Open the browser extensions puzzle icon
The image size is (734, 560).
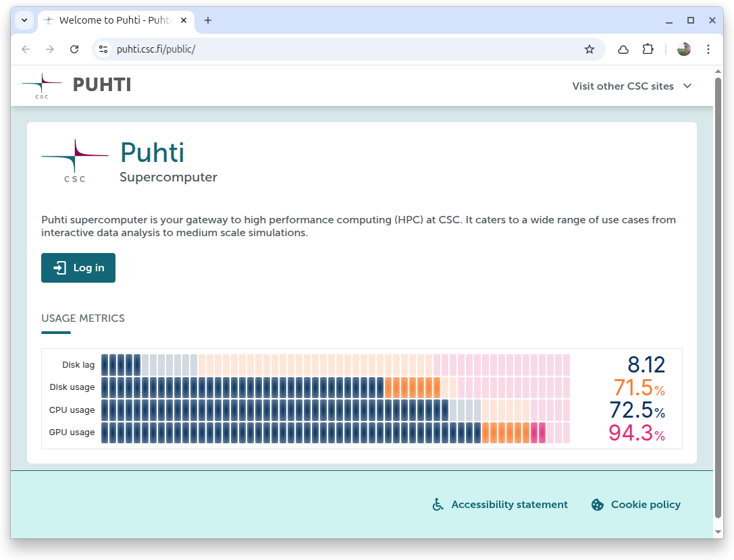[648, 49]
